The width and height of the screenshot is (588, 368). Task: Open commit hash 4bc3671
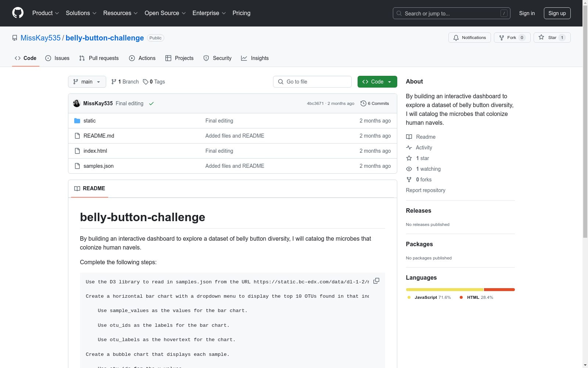(315, 103)
